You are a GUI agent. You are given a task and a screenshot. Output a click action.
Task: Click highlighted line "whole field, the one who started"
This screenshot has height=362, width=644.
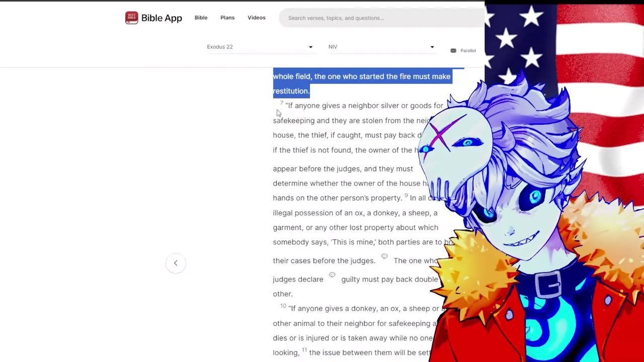point(362,76)
